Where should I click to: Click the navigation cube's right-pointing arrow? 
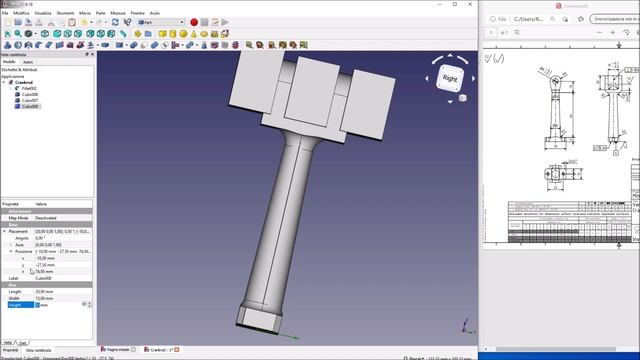click(473, 78)
